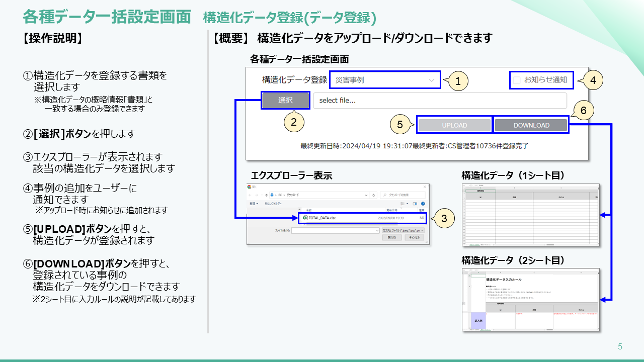Select TOTAL_DATA.xlsx in the file list
The width and height of the screenshot is (644, 362).
click(322, 218)
